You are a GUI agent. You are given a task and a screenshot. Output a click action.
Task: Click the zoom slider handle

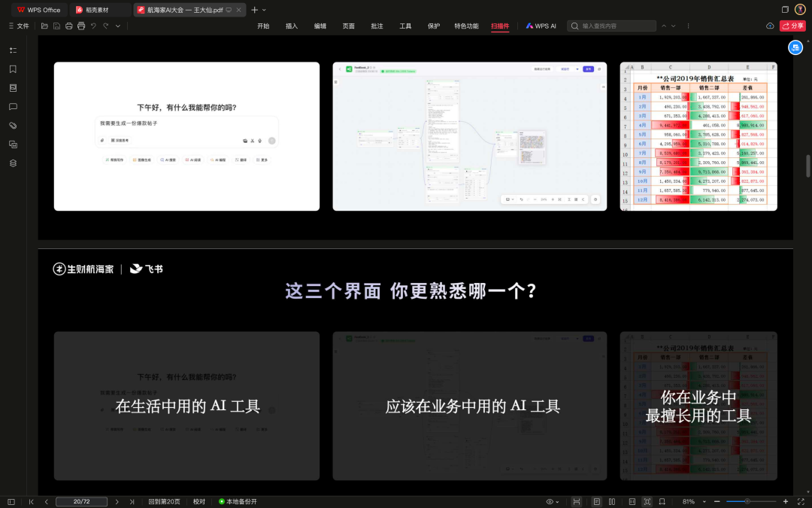tap(747, 501)
